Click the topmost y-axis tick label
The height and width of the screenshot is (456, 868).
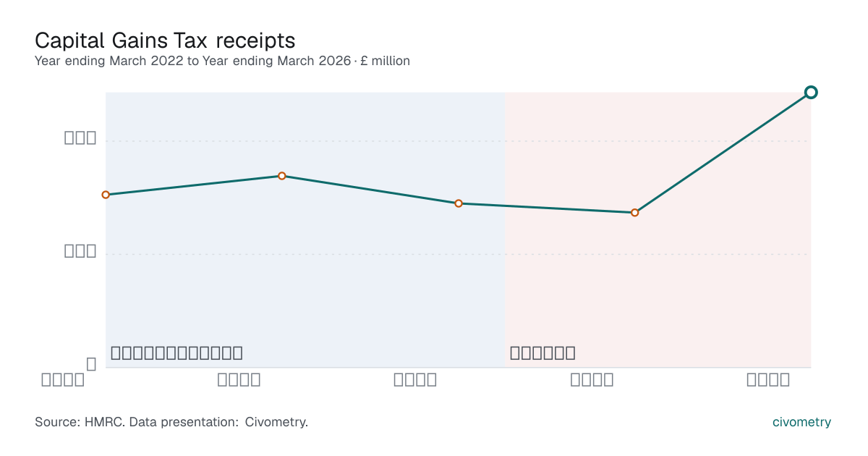pyautogui.click(x=80, y=138)
